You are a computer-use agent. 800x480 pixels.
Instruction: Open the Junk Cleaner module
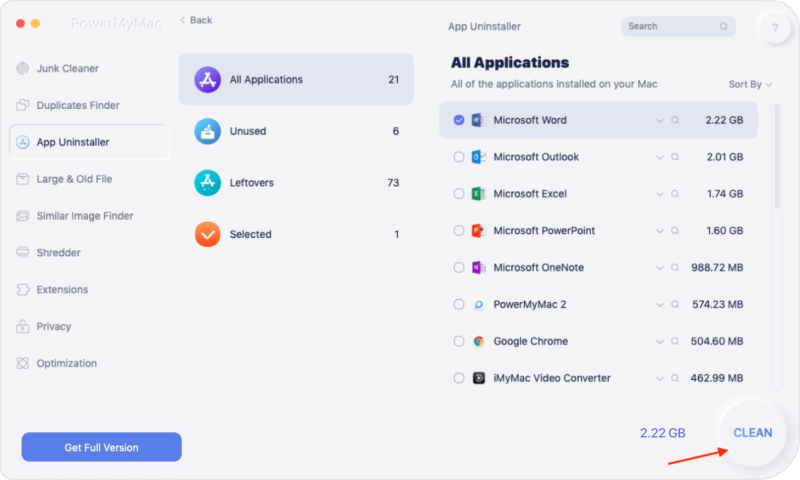coord(89,68)
